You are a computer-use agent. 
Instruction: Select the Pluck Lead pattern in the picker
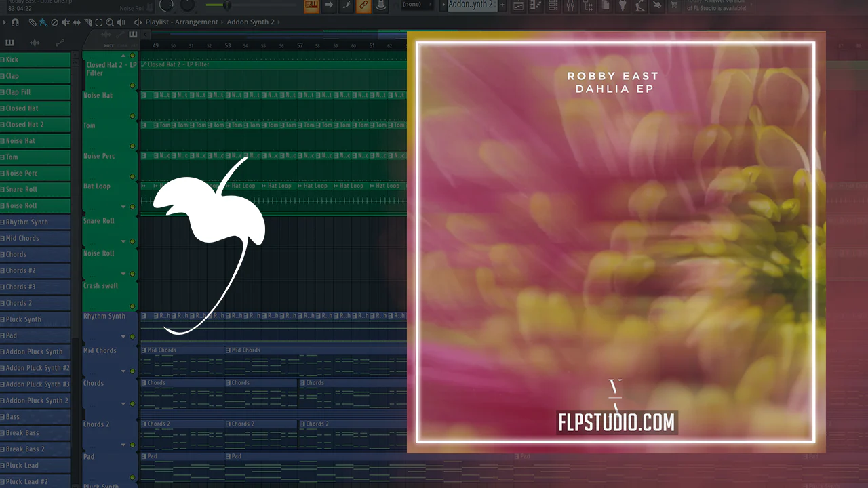(35, 466)
